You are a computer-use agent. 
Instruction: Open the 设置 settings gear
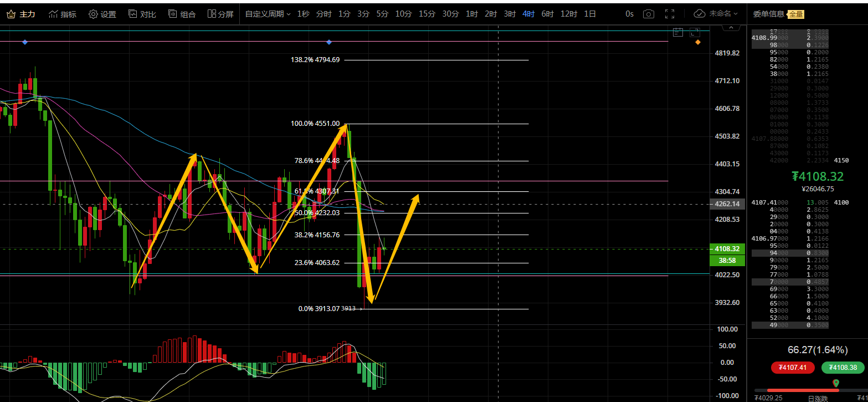(102, 14)
